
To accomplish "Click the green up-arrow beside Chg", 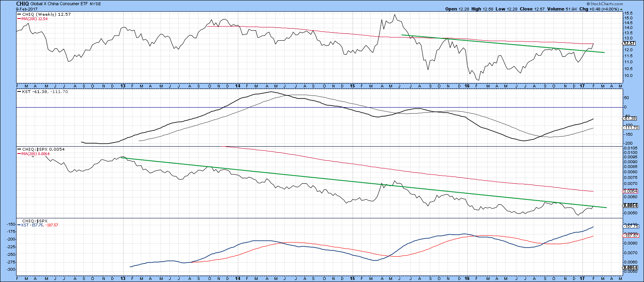I will (589, 9).
